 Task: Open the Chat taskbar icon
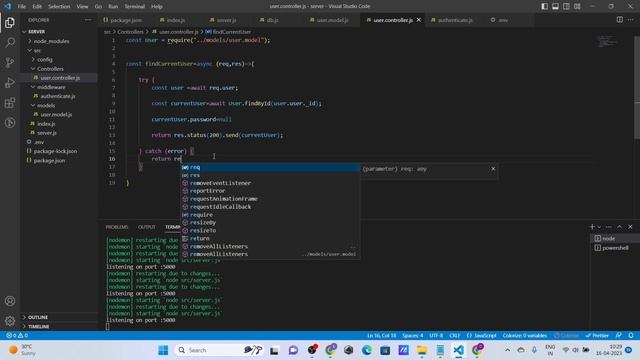293,350
